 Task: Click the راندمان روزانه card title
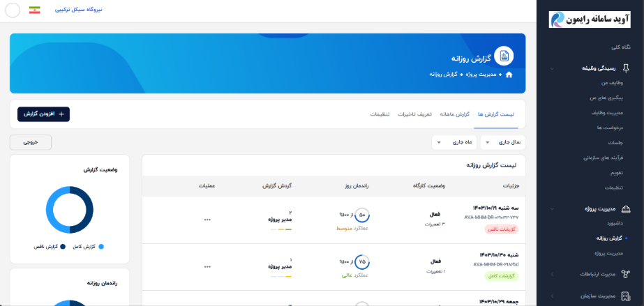pyautogui.click(x=103, y=283)
